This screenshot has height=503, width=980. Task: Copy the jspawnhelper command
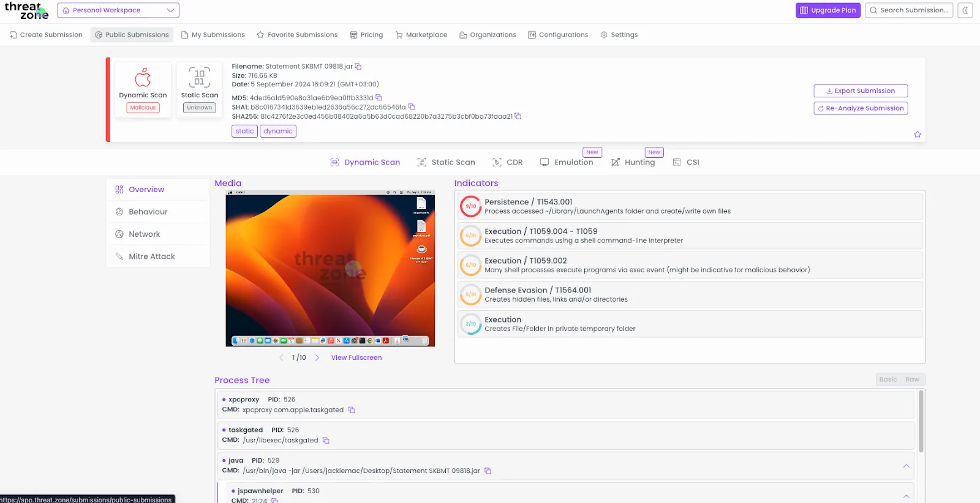coord(275,501)
